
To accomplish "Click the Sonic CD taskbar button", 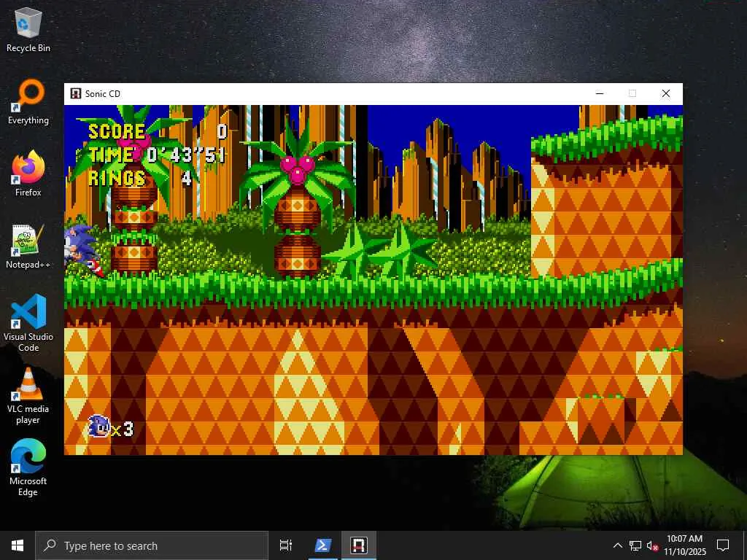I will [x=359, y=545].
